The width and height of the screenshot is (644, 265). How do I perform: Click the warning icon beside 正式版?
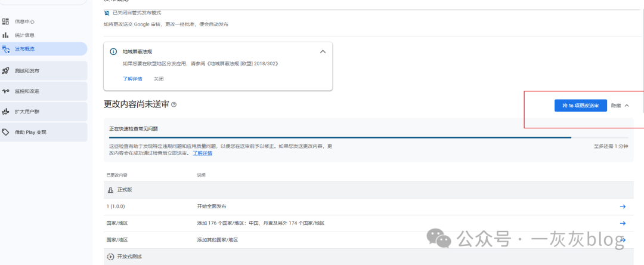110,190
